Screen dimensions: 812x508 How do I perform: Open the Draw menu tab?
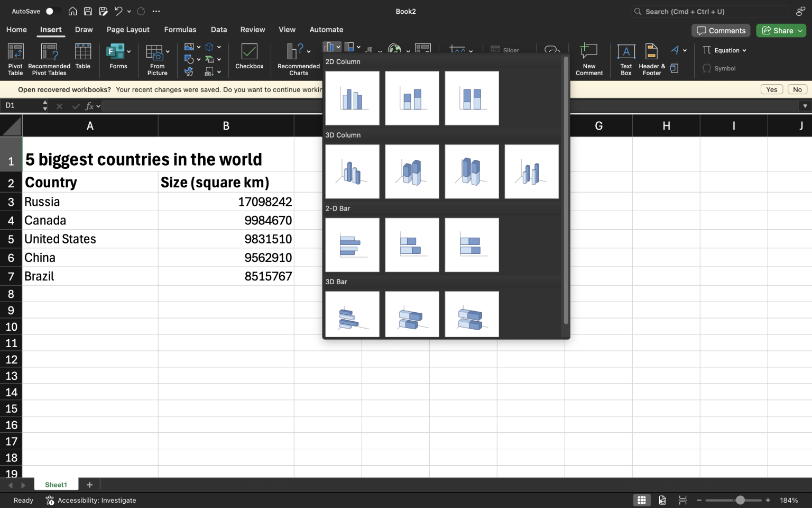[84, 30]
